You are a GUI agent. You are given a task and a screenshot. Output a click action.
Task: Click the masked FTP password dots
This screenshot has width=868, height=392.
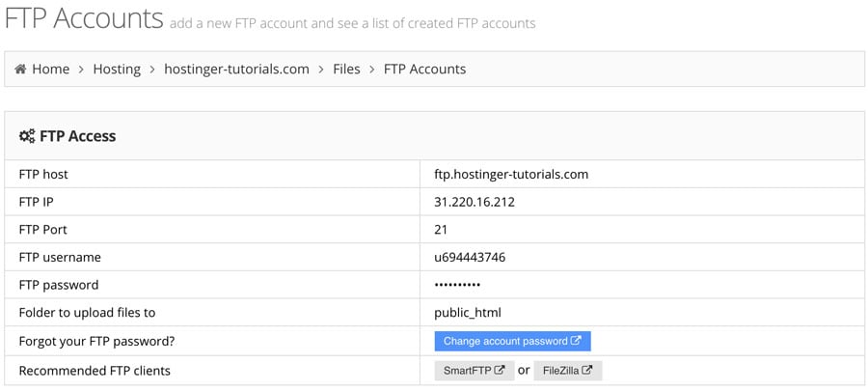point(457,285)
